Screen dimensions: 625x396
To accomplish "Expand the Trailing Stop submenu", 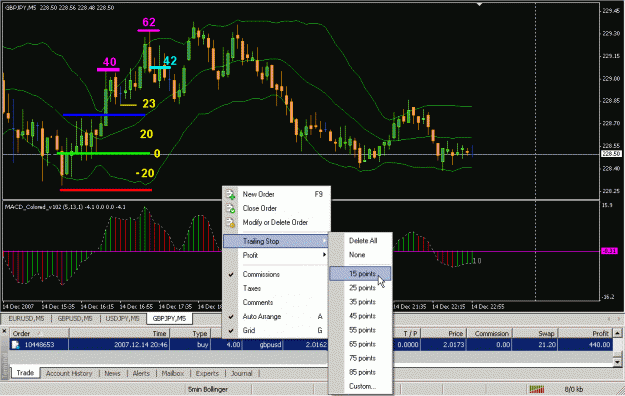I will click(276, 241).
